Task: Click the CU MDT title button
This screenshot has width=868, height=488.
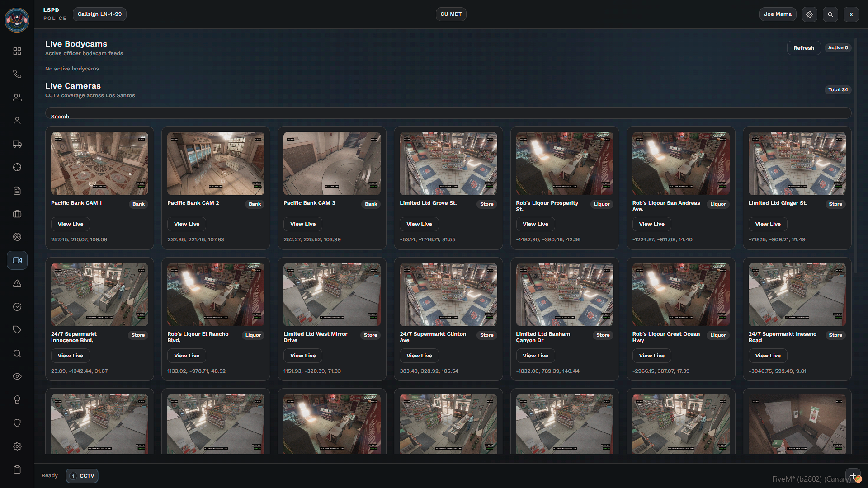Action: coord(451,14)
